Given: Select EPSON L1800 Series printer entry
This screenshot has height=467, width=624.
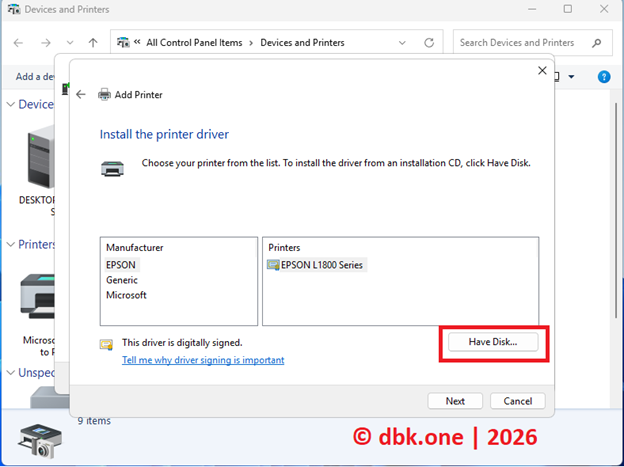Looking at the screenshot, I should (x=322, y=265).
